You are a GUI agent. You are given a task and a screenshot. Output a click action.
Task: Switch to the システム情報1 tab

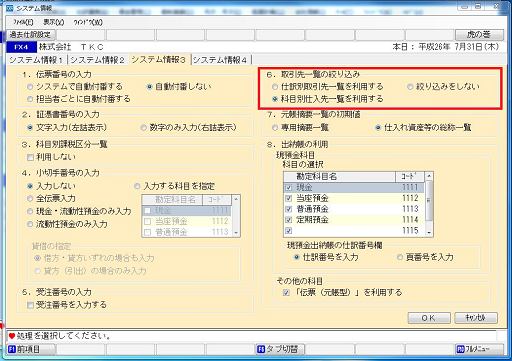pyautogui.click(x=36, y=60)
